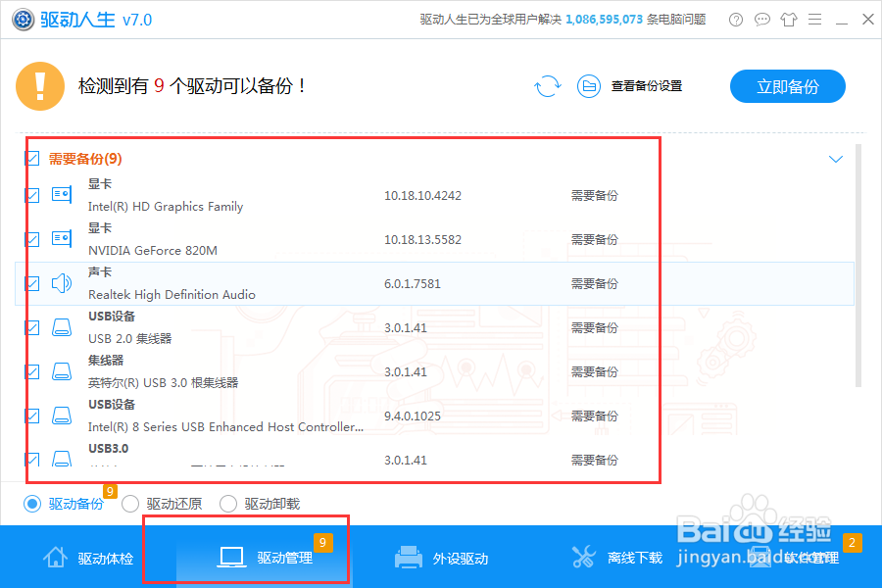This screenshot has width=882, height=588.
Task: Open 查看备份设置 link
Action: click(647, 86)
